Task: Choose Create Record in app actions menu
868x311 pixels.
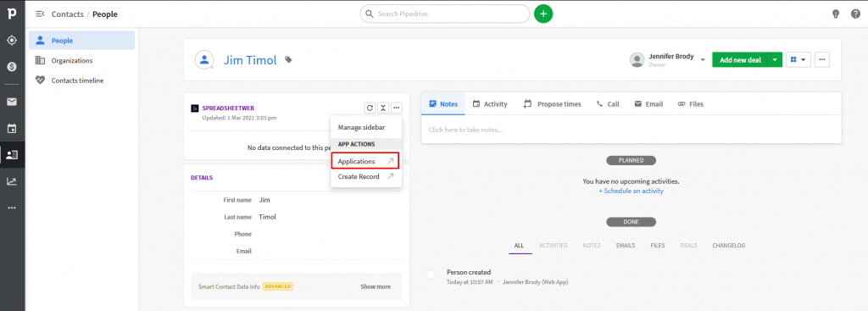Action: tap(366, 176)
